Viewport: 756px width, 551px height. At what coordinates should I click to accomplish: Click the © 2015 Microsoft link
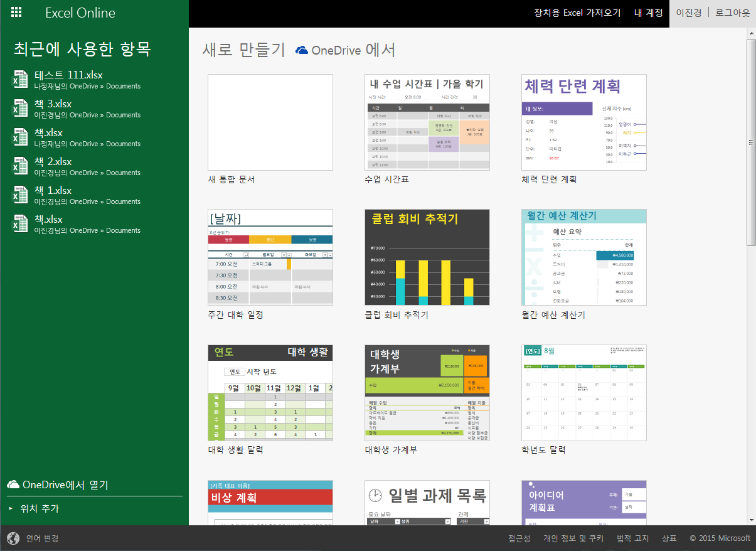coord(720,538)
